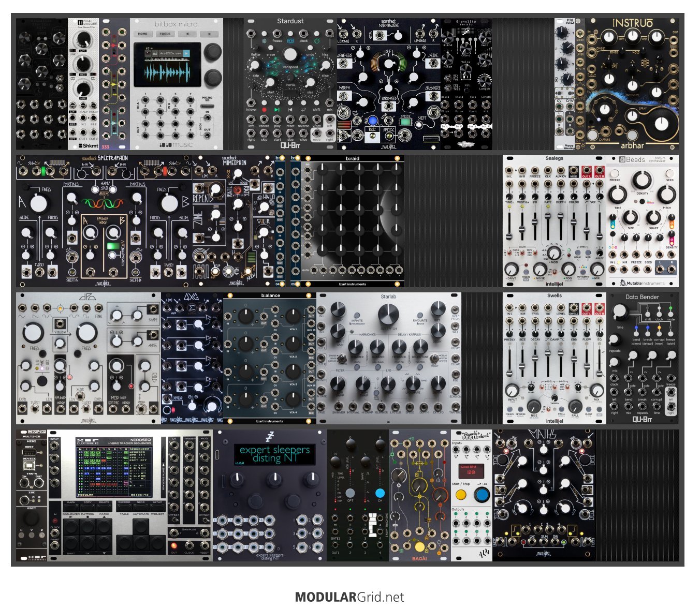This screenshot has width=700, height=608.
Task: Click the RISE knob on Swells
Action: (534, 405)
